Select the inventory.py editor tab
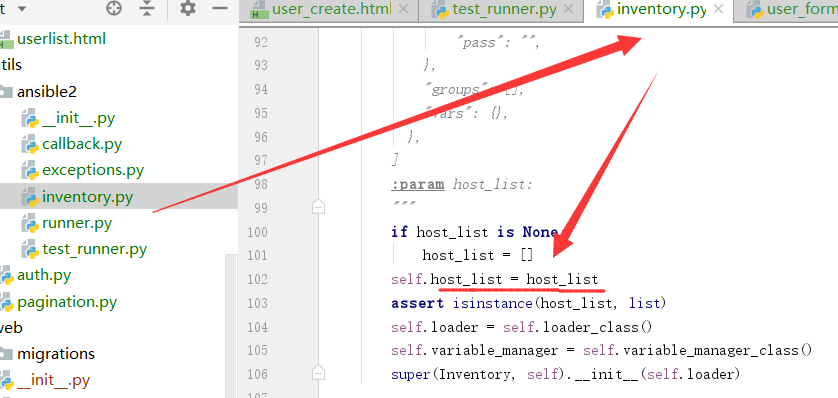838x398 pixels. click(x=662, y=10)
